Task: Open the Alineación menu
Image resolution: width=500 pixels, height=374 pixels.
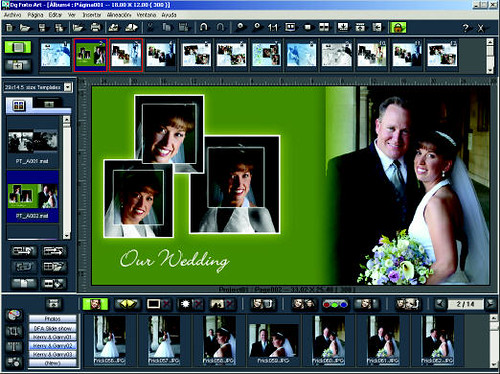Action: point(119,15)
